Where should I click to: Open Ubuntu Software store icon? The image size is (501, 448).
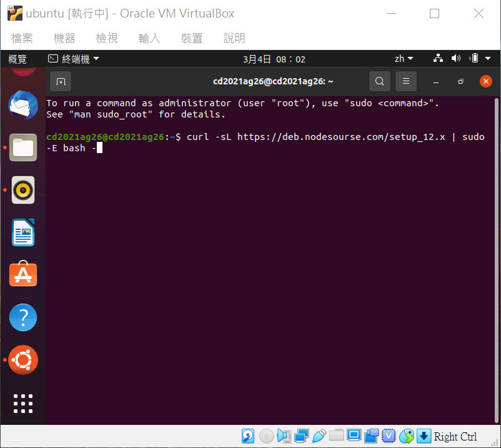coord(23,274)
